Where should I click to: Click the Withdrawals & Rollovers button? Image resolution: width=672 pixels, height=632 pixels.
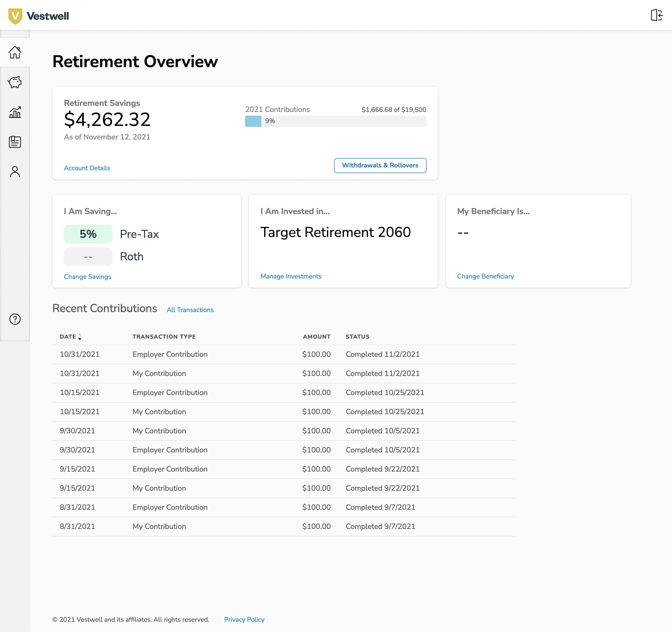pos(380,166)
